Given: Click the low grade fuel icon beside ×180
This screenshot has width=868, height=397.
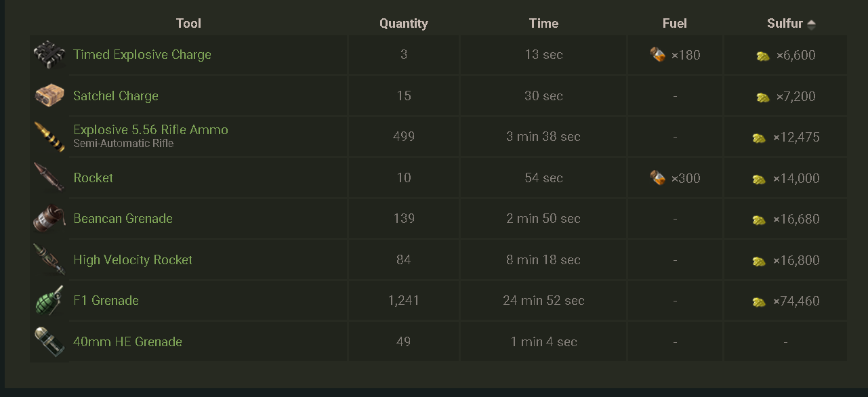Looking at the screenshot, I should pos(657,55).
